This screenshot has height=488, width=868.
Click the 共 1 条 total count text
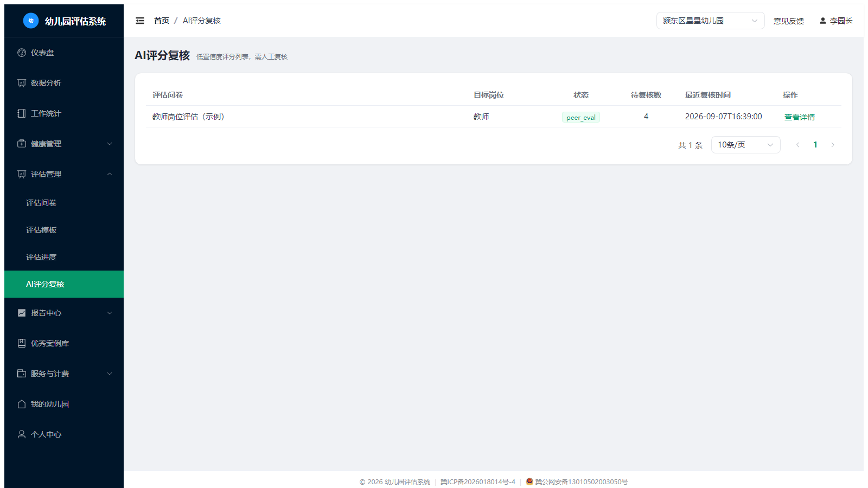[690, 145]
